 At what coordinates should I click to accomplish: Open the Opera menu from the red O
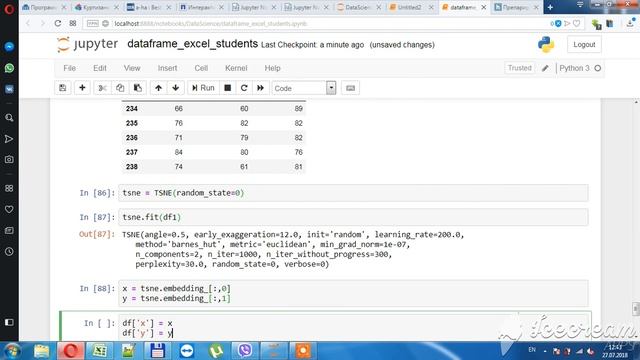[9, 8]
